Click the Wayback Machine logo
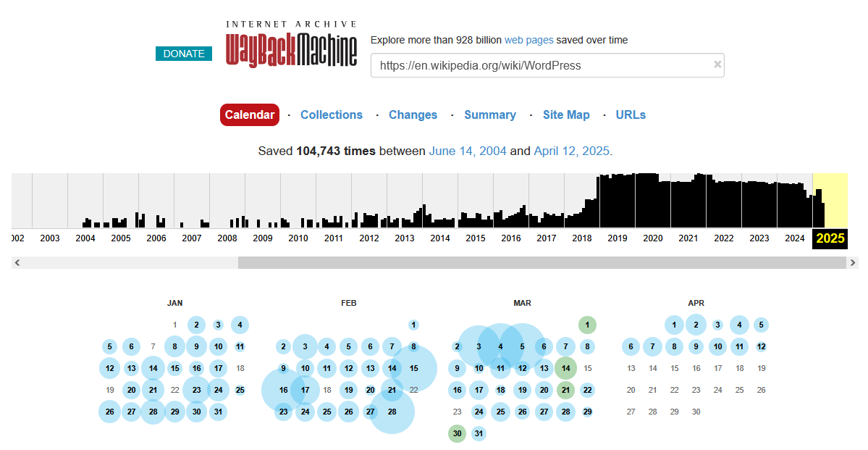 [291, 44]
